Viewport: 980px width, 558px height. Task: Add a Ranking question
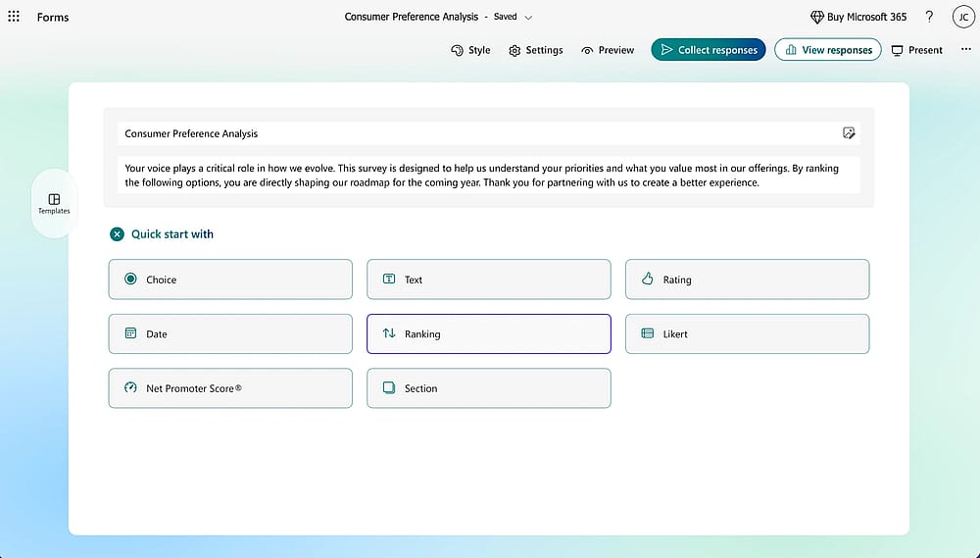489,334
